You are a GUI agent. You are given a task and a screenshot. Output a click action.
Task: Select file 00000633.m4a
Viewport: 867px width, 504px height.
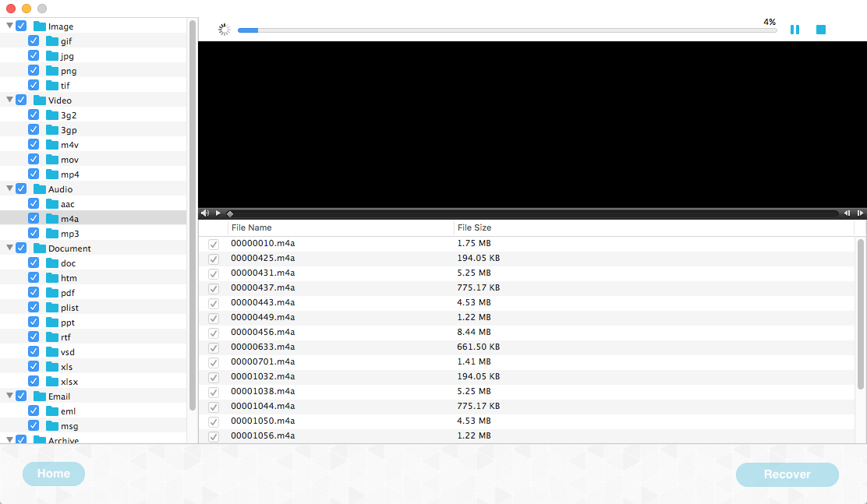pyautogui.click(x=527, y=347)
